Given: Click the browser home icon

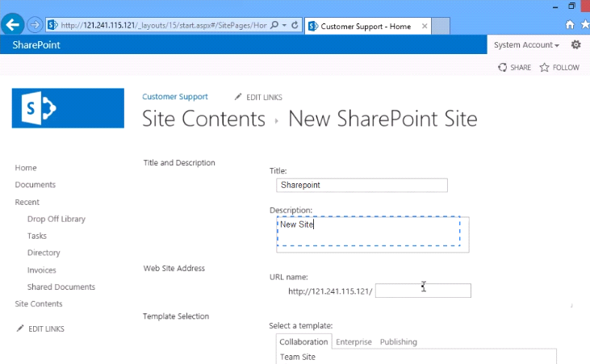Looking at the screenshot, I should pos(570,25).
